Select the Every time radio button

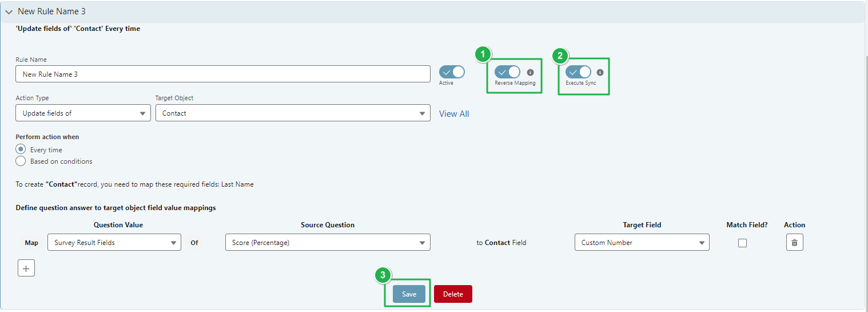pyautogui.click(x=21, y=149)
